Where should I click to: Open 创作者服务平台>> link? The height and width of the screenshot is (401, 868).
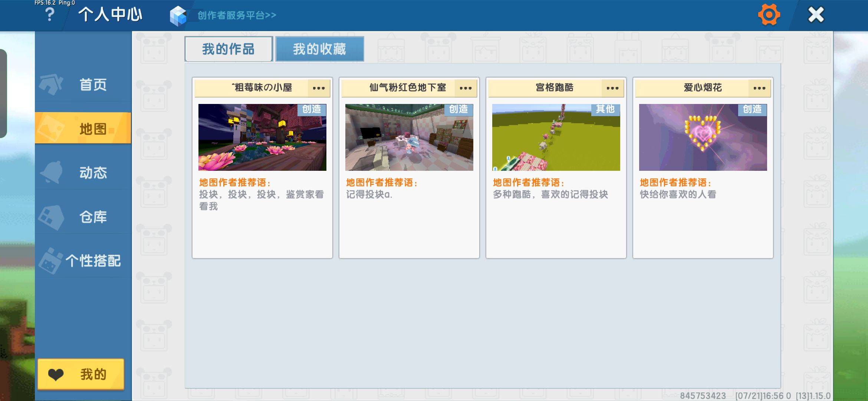pyautogui.click(x=237, y=15)
